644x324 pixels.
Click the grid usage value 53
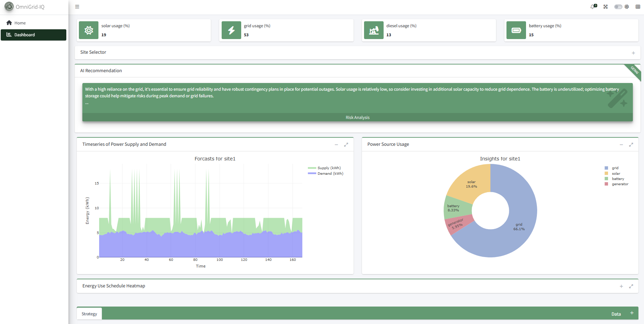[x=246, y=35]
